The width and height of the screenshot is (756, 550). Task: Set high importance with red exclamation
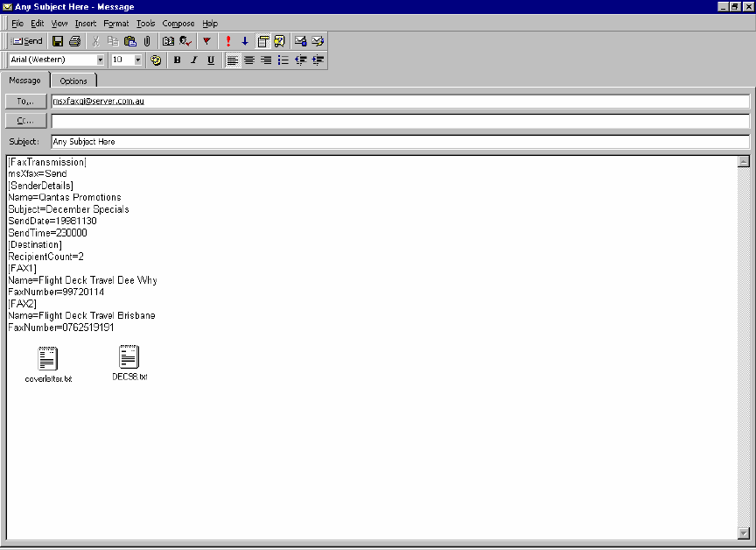[228, 41]
